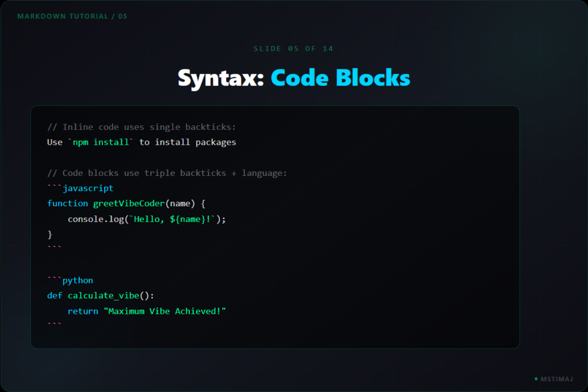
Task: Click the green dot beside MSTIMAJ
Action: [x=536, y=379]
